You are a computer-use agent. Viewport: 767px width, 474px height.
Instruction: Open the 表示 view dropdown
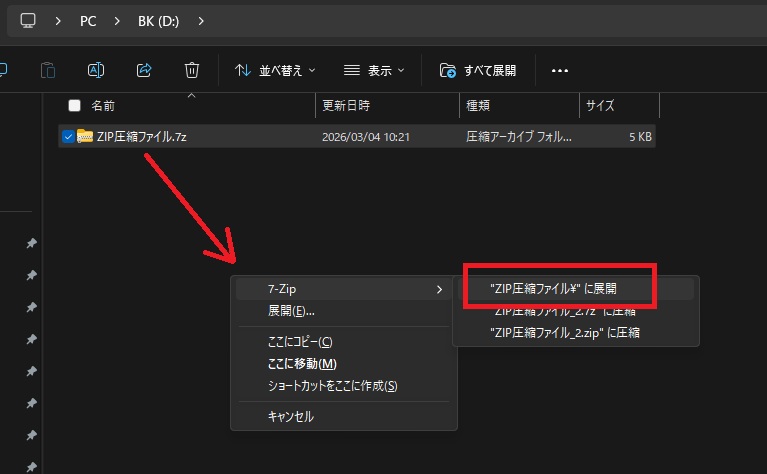click(x=375, y=70)
